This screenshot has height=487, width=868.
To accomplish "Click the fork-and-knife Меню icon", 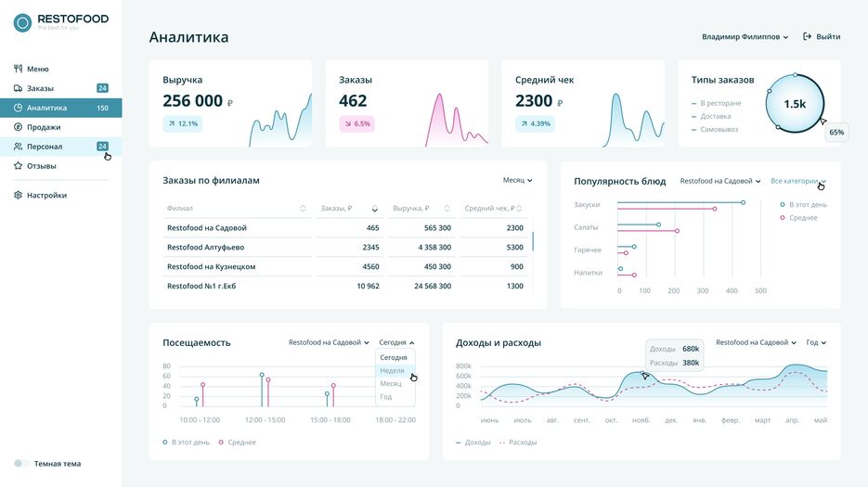I will 18,69.
